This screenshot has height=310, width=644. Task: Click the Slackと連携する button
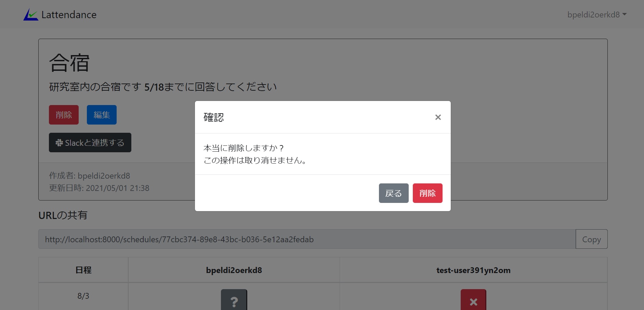point(90,143)
